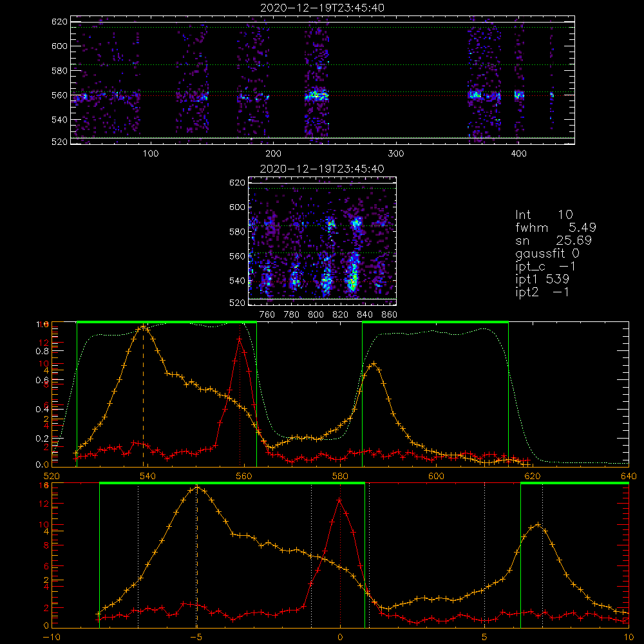Click the orange curve peak near 7 in bottom plot
Image resolution: width=644 pixels, height=644 pixels.
538,524
